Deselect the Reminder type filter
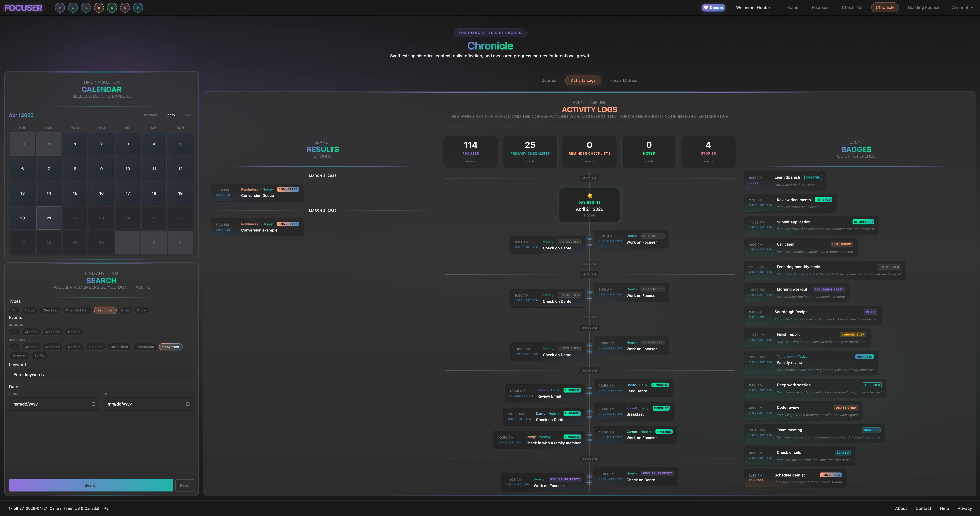The image size is (980, 516). pos(105,311)
